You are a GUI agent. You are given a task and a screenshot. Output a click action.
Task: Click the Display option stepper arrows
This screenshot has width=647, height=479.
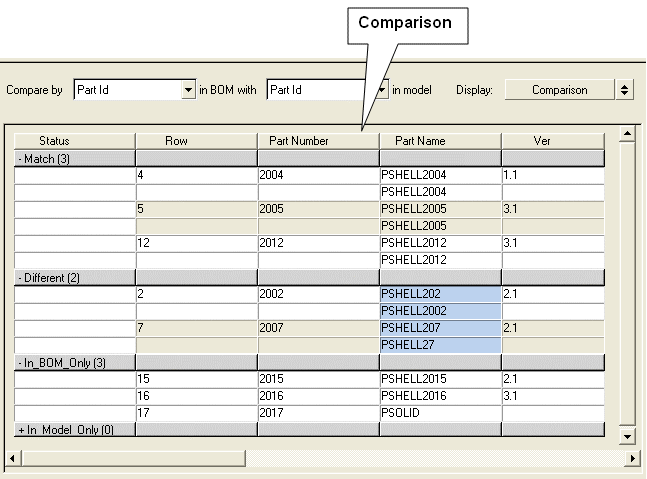point(625,90)
